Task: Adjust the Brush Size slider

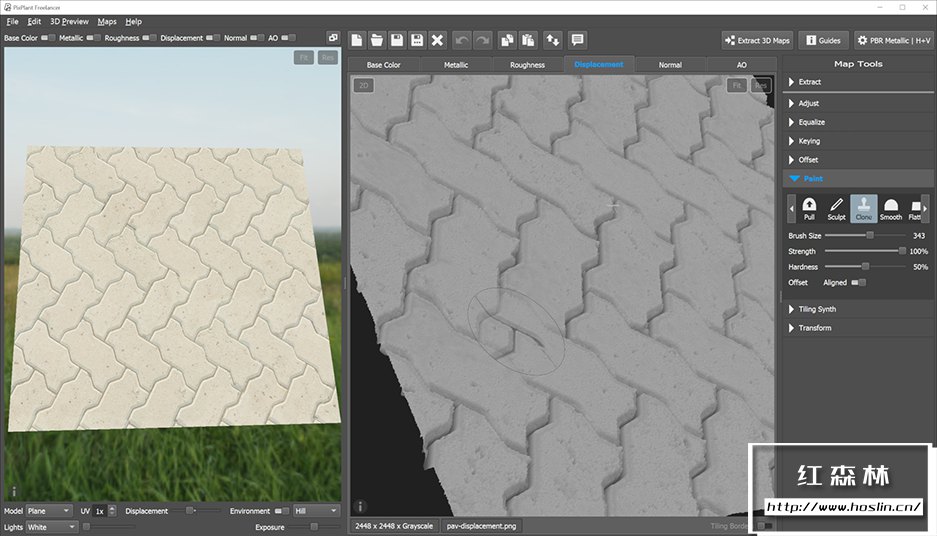Action: pos(865,235)
